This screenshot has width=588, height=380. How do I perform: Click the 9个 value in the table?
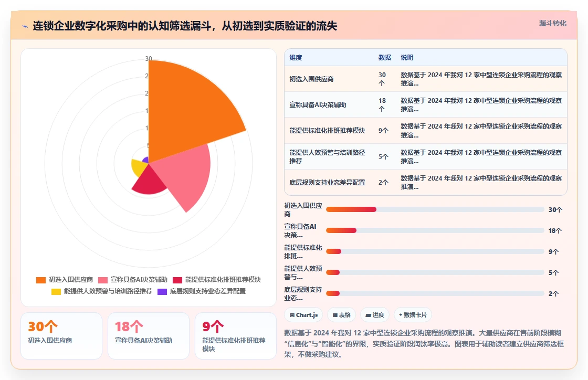[383, 130]
